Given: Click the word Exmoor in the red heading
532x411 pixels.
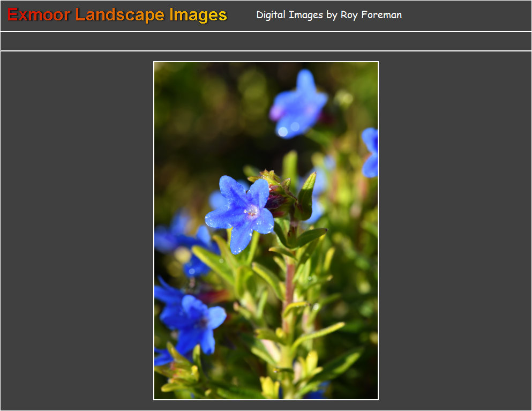Looking at the screenshot, I should point(39,15).
